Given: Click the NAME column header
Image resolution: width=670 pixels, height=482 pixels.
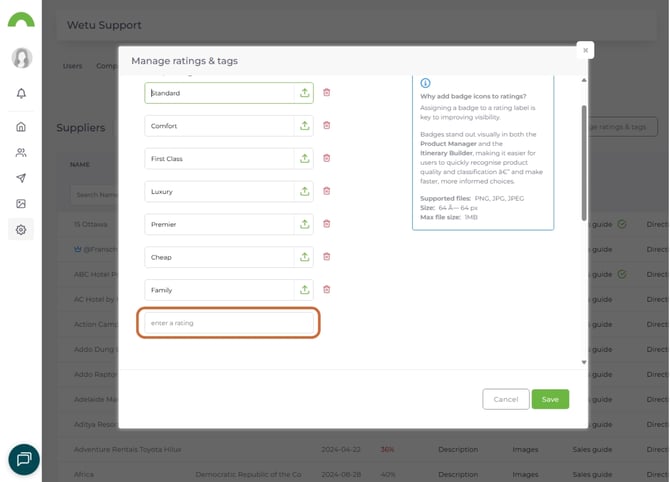Looking at the screenshot, I should (x=80, y=165).
